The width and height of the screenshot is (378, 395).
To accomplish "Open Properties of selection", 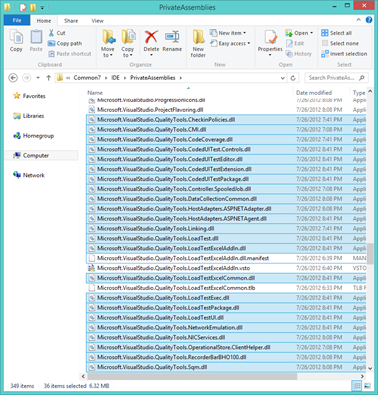I will [270, 43].
